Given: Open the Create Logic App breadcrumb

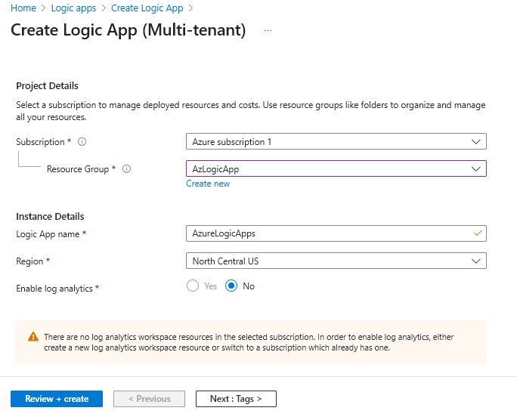Looking at the screenshot, I should (147, 8).
